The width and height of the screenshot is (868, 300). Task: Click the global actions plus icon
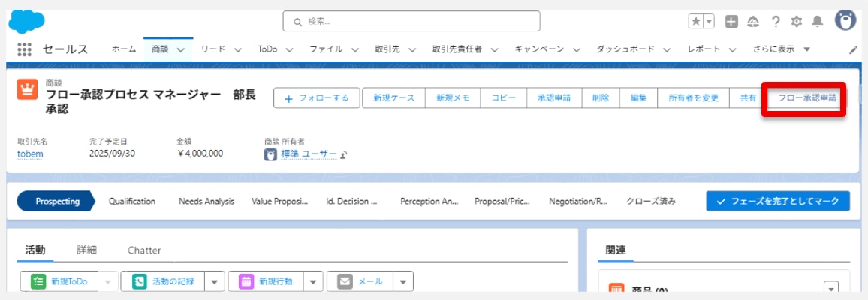(x=731, y=22)
